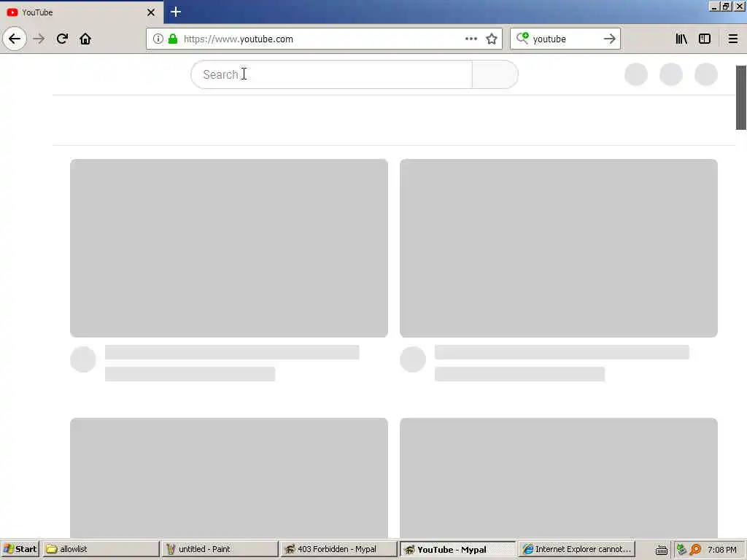
Task: Switch to Internet Explorer cannot window
Action: (576, 549)
